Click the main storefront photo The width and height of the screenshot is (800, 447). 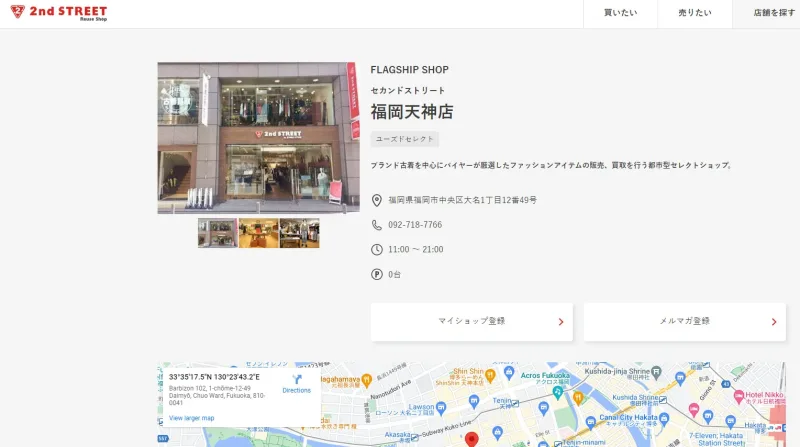point(258,138)
